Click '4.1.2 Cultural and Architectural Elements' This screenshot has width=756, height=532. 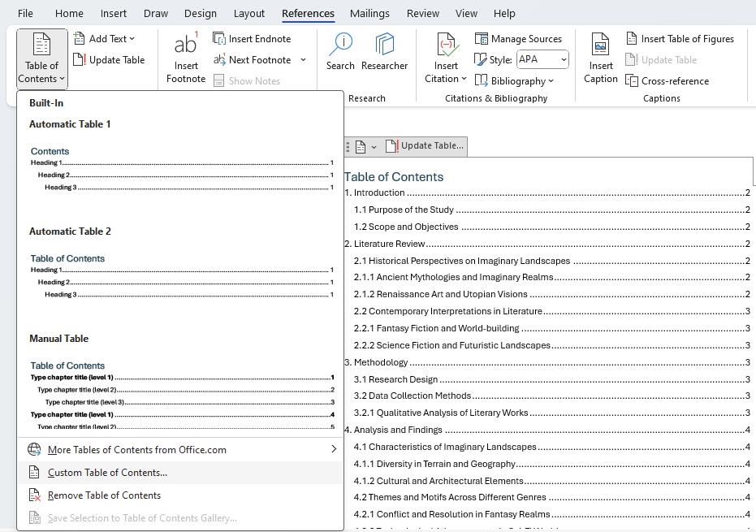[x=552, y=481]
